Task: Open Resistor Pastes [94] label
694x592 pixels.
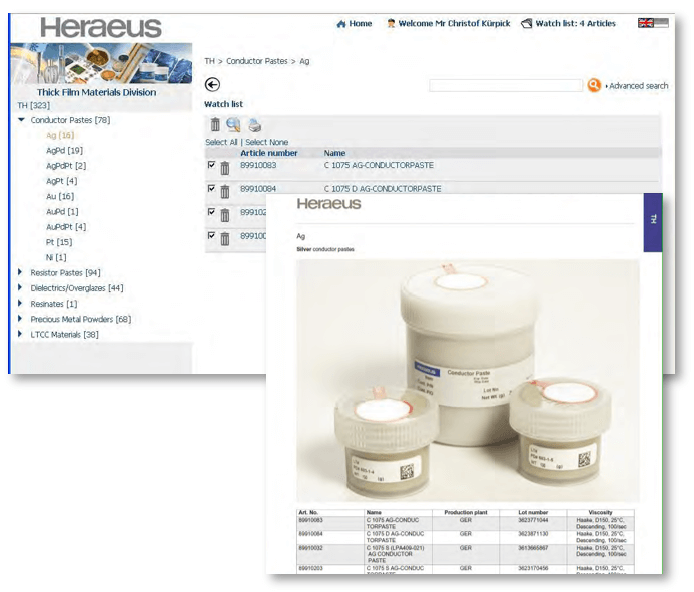Action: (66, 273)
